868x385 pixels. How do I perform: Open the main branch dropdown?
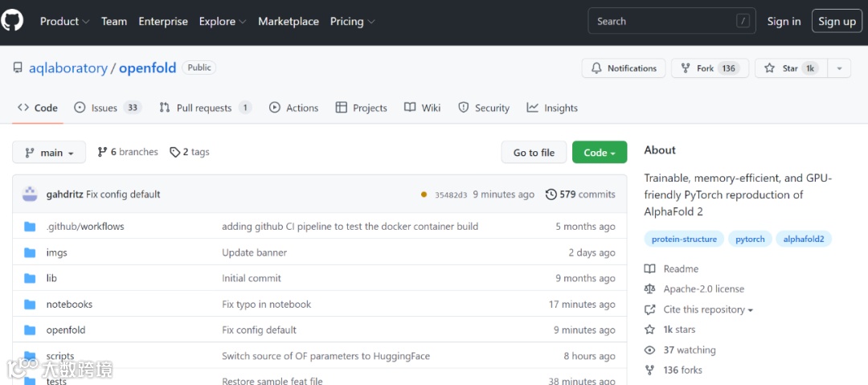[x=49, y=153]
